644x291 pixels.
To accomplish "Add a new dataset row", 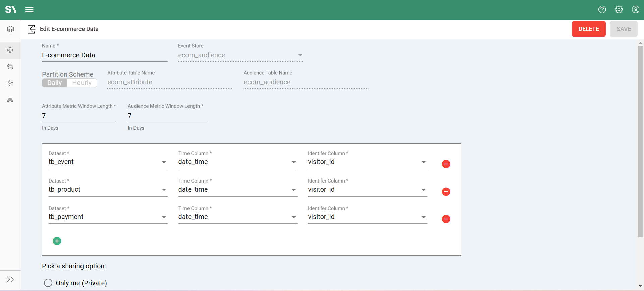I will (x=57, y=241).
